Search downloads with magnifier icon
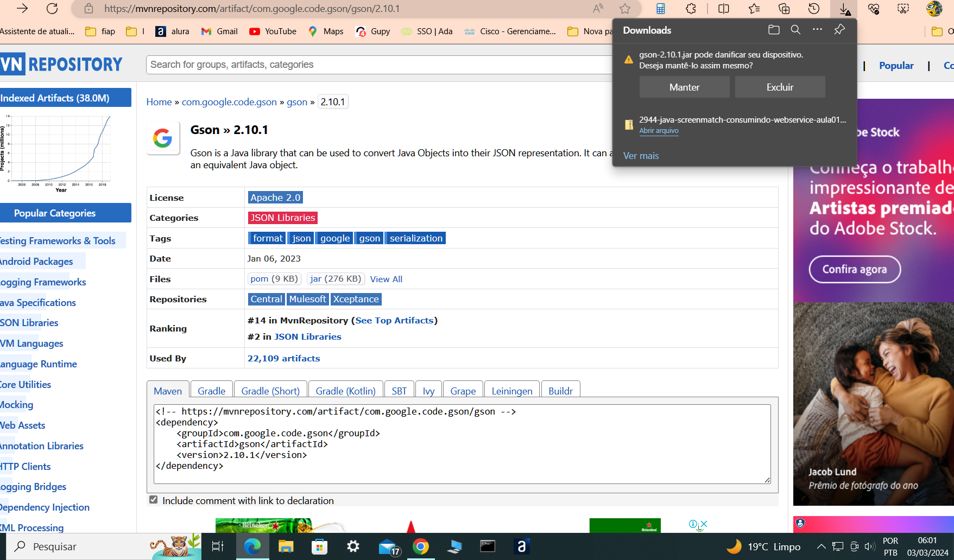The height and width of the screenshot is (560, 954). pos(795,30)
